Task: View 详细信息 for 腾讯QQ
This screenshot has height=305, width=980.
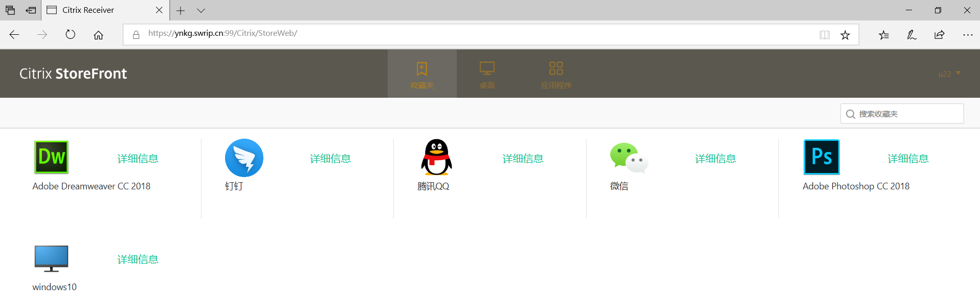Action: 523,159
